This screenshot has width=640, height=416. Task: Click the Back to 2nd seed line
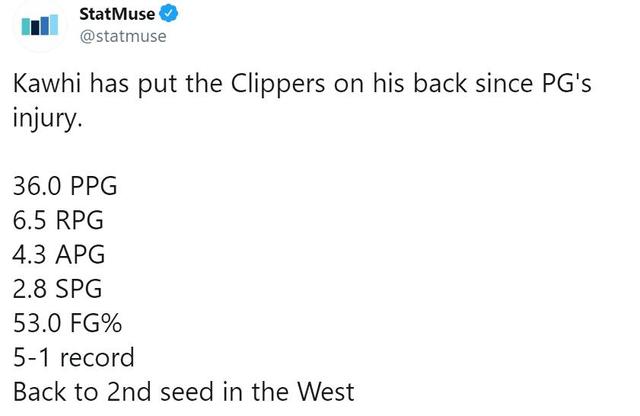183,392
